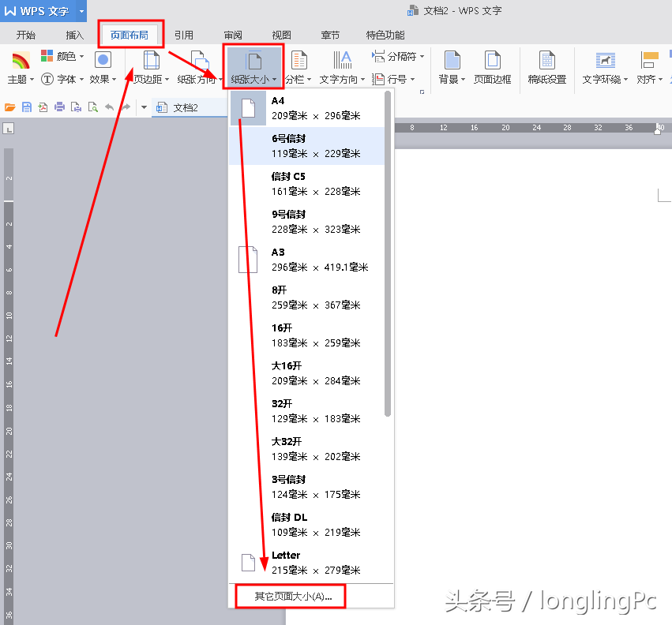The width and height of the screenshot is (672, 625).
Task: Switch to the 视图 tab
Action: click(281, 35)
